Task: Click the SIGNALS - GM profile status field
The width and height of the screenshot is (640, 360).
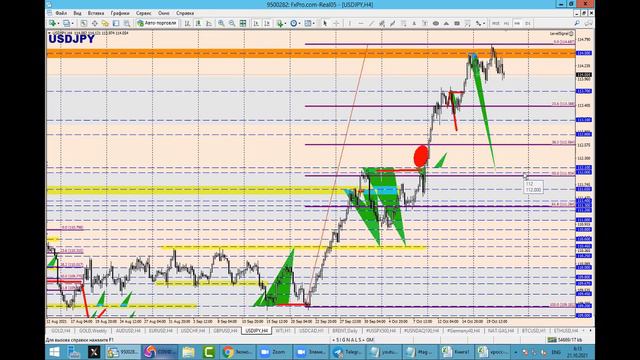Action: pyautogui.click(x=353, y=340)
